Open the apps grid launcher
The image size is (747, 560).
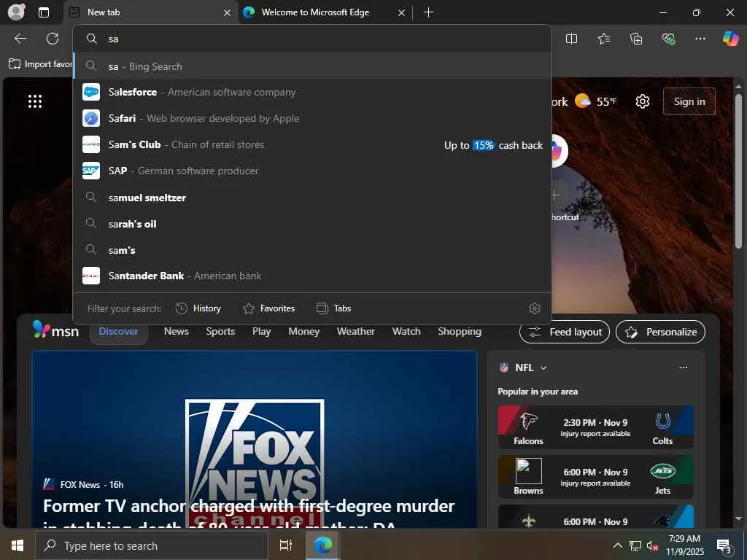pyautogui.click(x=35, y=101)
